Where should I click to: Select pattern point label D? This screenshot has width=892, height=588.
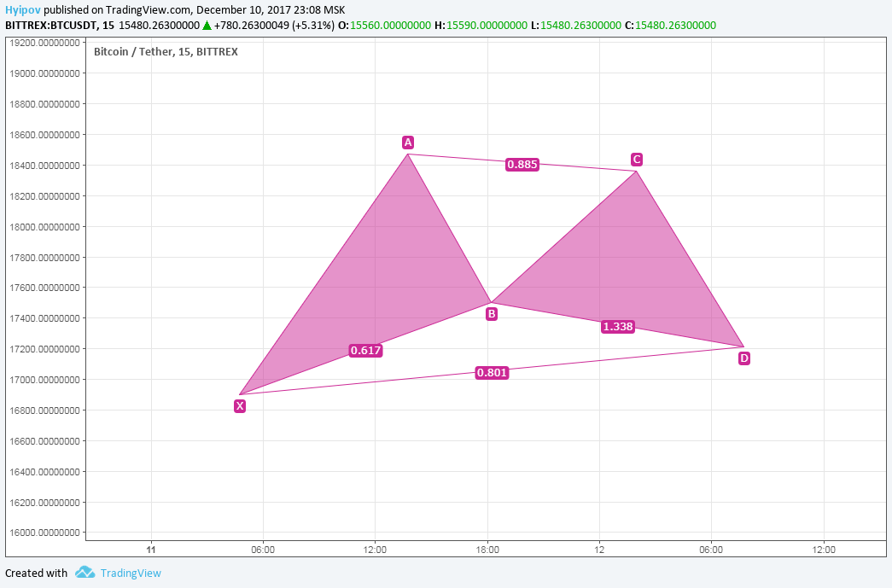coord(744,358)
